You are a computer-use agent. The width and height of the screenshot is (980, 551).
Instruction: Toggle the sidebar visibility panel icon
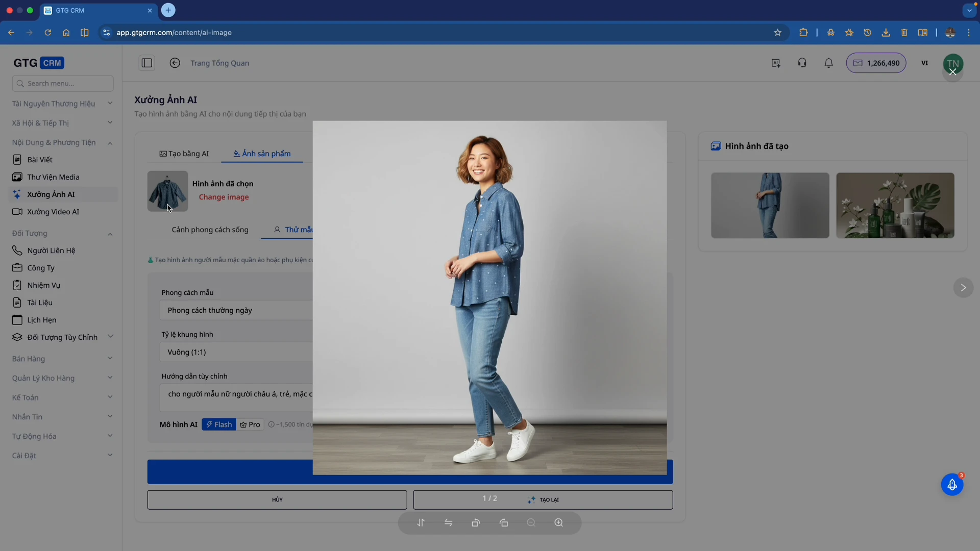coord(147,63)
